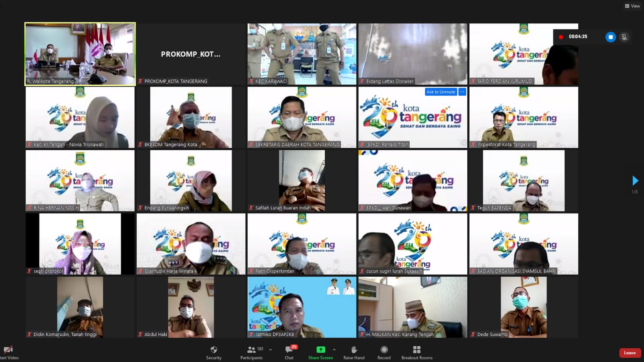
Task: Stop the screen recording with blue stop button
Action: pos(611,37)
